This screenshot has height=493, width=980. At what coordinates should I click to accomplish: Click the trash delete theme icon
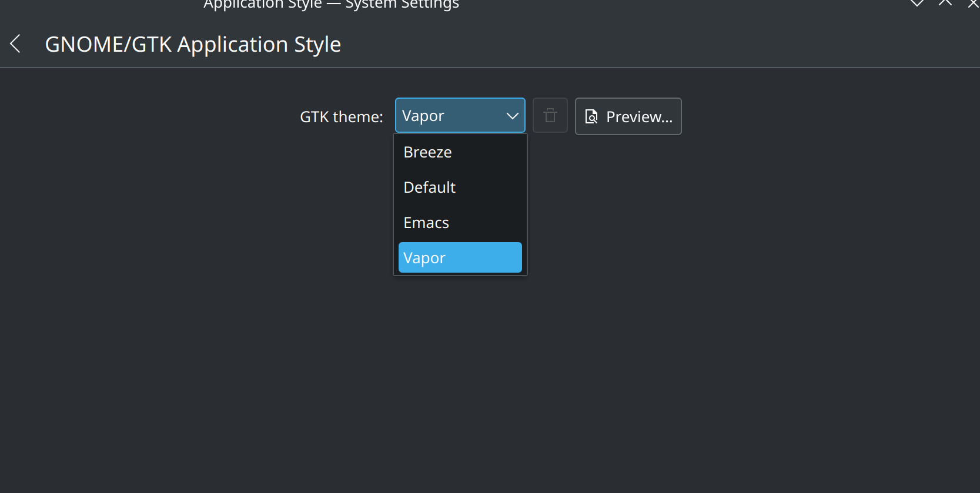(550, 116)
